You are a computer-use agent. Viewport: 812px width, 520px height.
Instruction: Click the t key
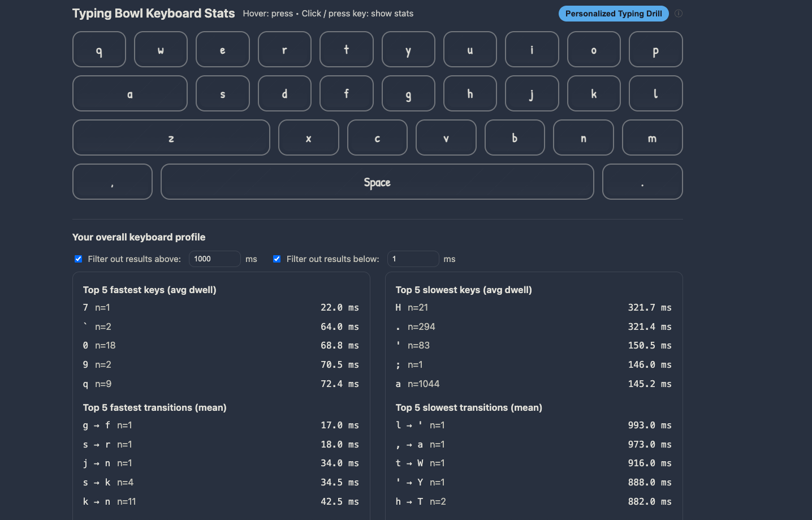[x=347, y=49]
